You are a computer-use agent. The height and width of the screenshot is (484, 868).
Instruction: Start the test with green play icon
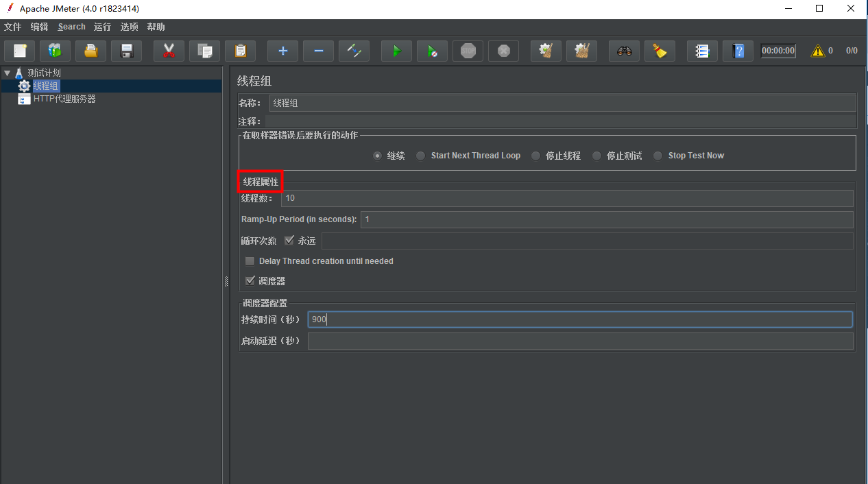tap(396, 51)
